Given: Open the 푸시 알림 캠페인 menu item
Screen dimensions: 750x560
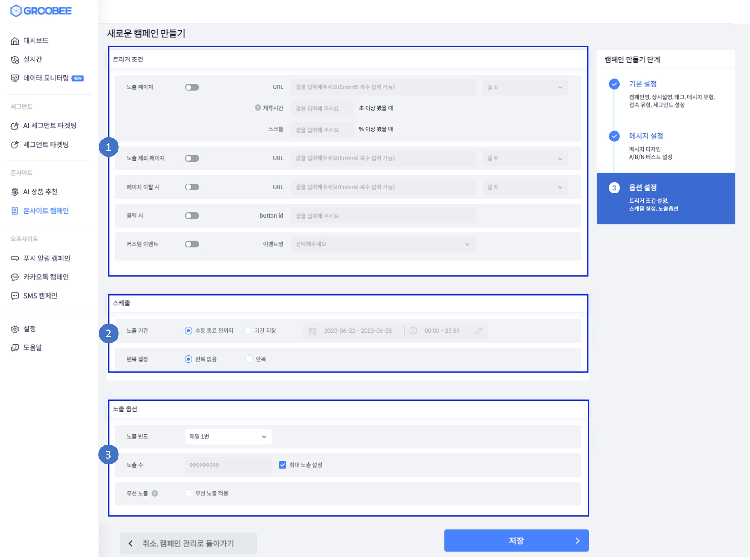Looking at the screenshot, I should (x=47, y=259).
